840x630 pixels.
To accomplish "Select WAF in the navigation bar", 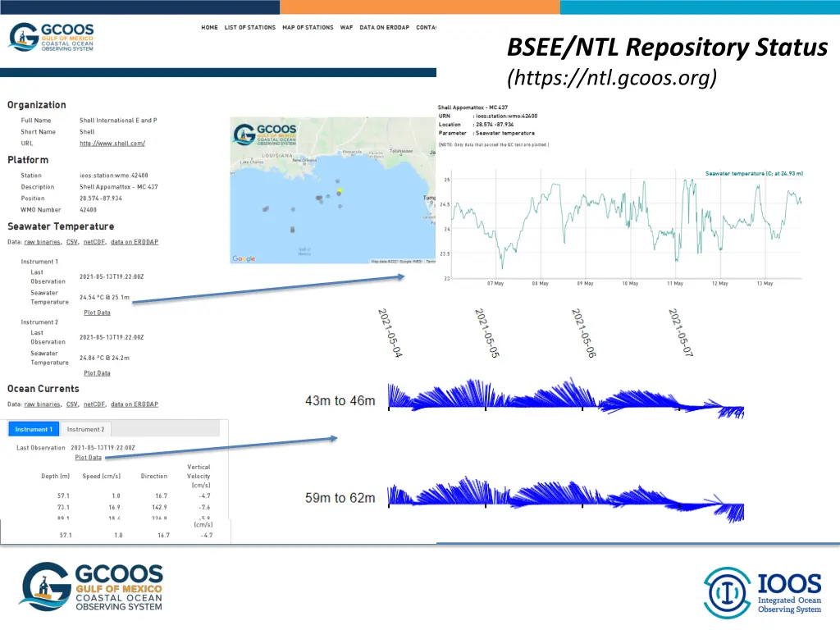I will coord(346,28).
